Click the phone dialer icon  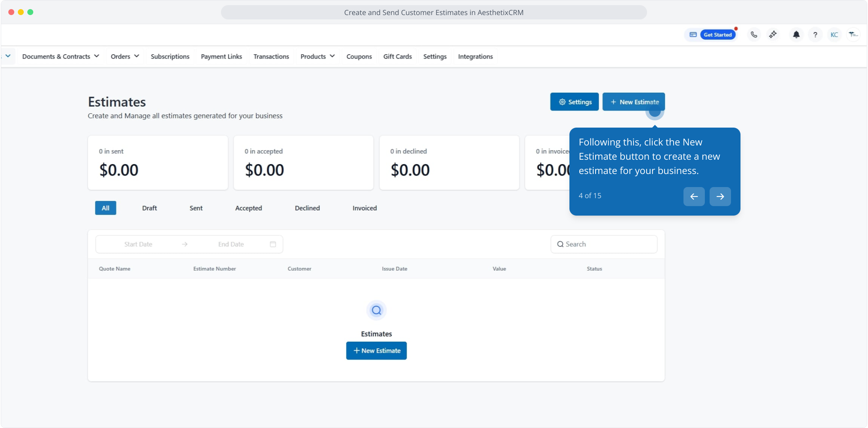pos(754,34)
